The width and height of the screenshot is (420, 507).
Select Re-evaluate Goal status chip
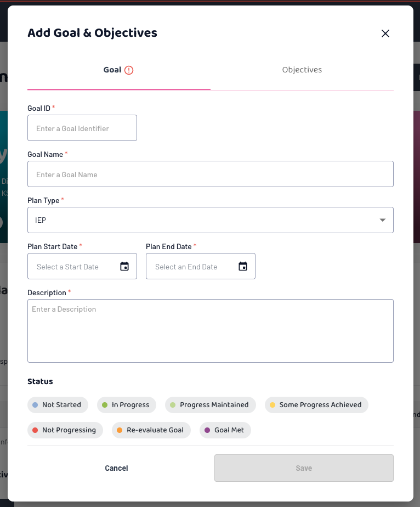[x=151, y=430]
